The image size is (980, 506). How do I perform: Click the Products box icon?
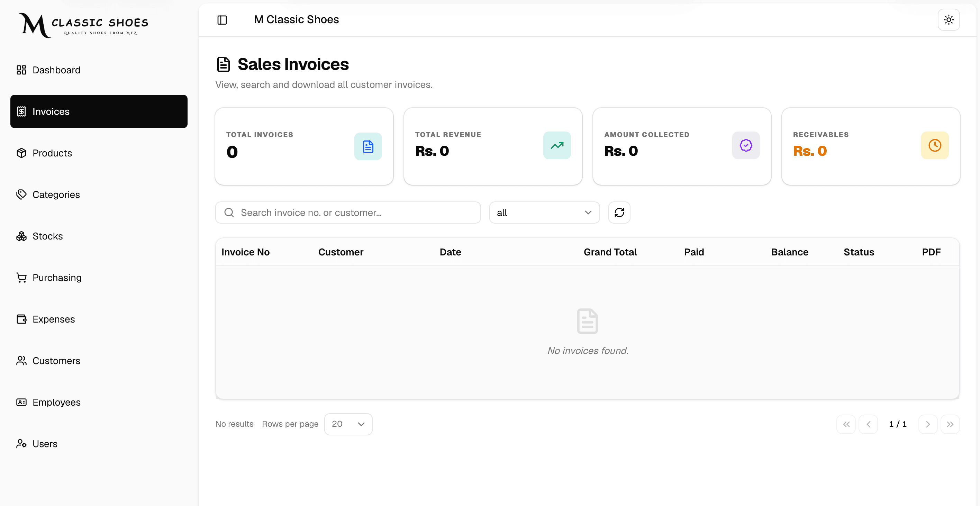[21, 153]
